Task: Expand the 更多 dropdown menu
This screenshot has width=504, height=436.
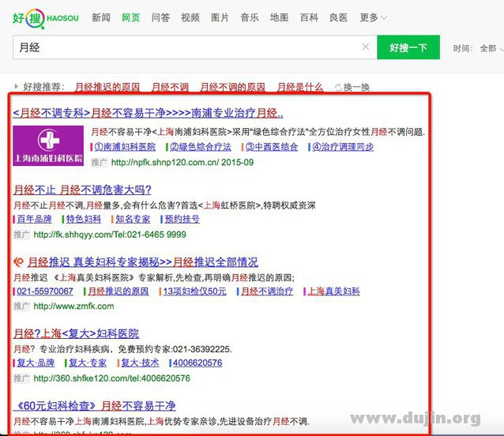Action: tap(373, 17)
